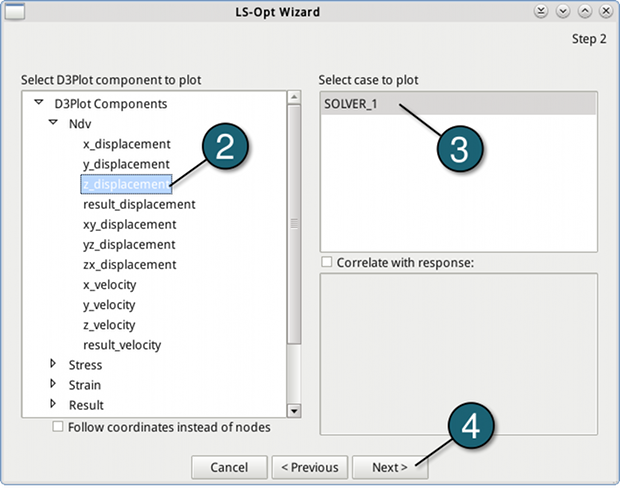
Task: Expand the Strain component group
Action: (x=53, y=384)
